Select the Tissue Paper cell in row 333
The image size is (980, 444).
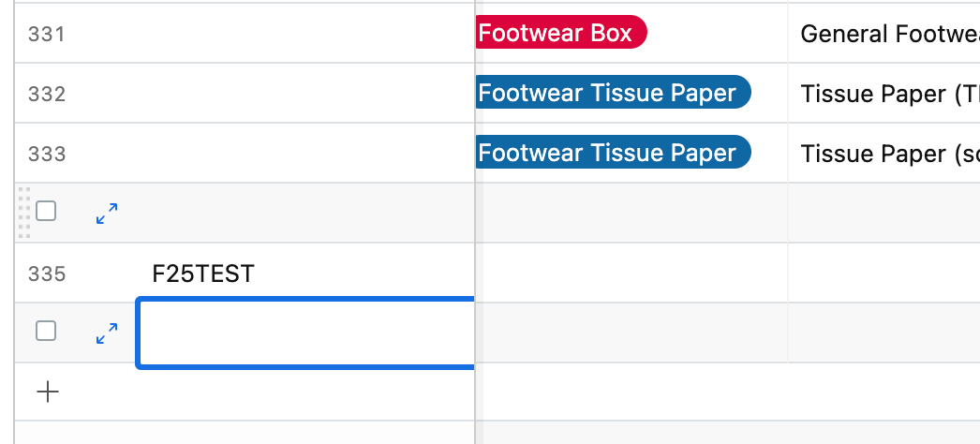point(883,153)
